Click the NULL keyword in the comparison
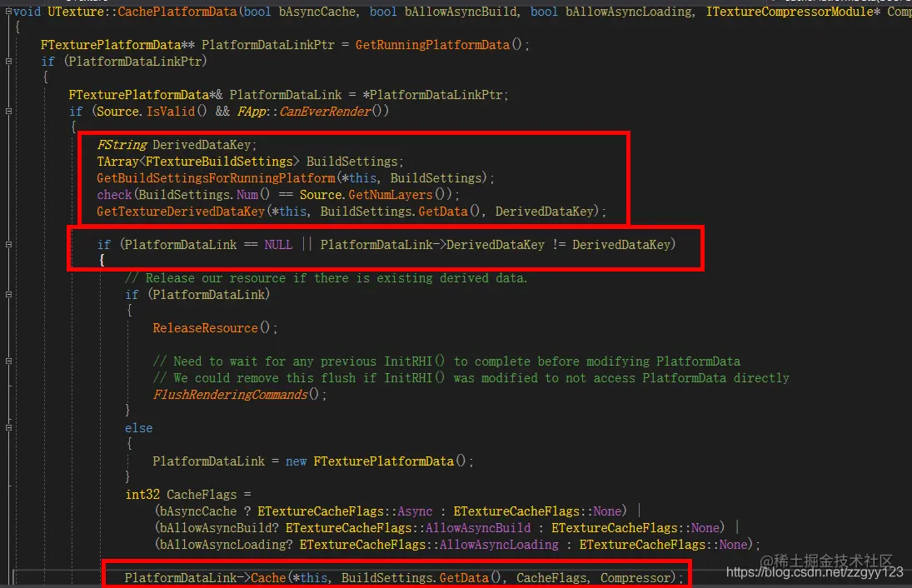 (278, 245)
